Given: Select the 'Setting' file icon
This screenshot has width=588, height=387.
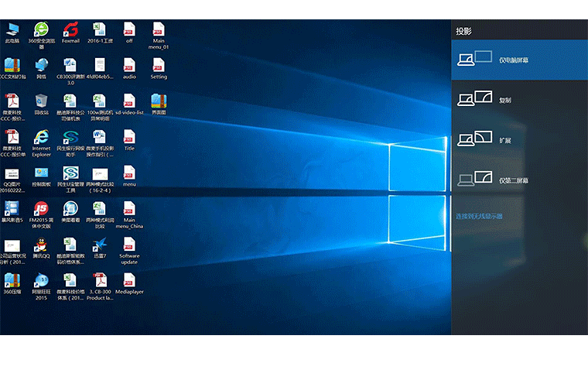Looking at the screenshot, I should tap(159, 68).
